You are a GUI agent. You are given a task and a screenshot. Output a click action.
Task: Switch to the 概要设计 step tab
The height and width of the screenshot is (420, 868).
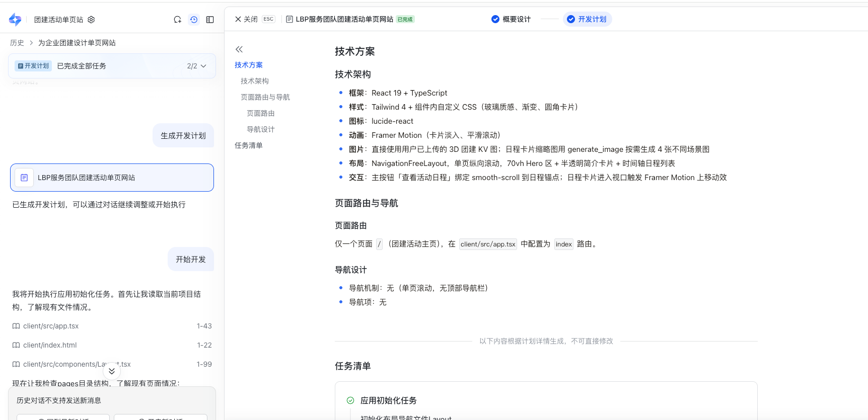pyautogui.click(x=511, y=19)
